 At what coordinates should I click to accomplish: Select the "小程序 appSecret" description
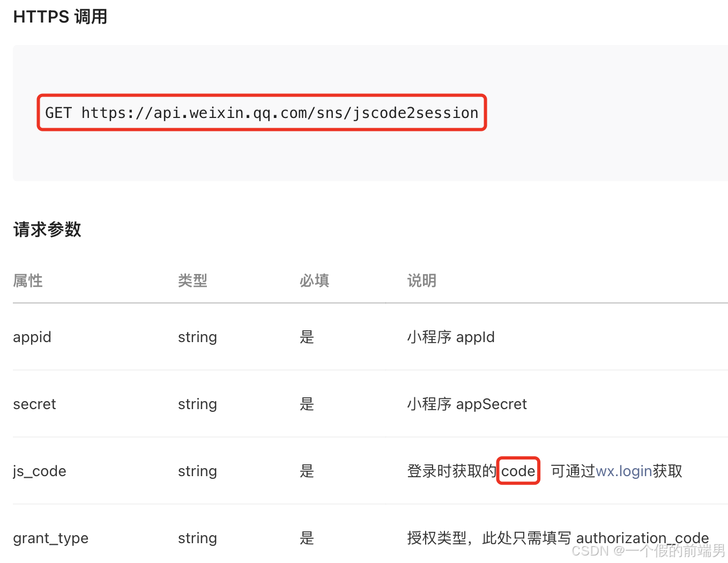pyautogui.click(x=467, y=404)
